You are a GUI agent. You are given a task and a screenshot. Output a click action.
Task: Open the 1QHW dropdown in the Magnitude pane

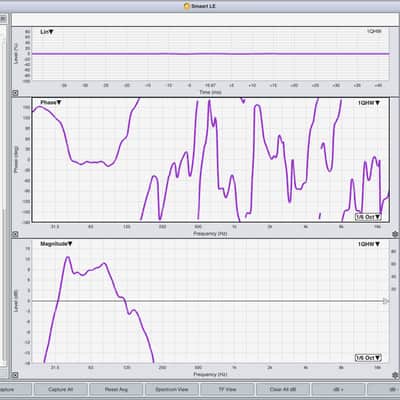[x=369, y=244]
